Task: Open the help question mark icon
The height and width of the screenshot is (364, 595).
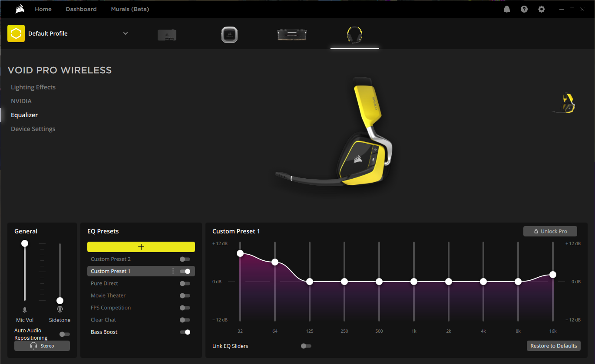Action: point(524,9)
